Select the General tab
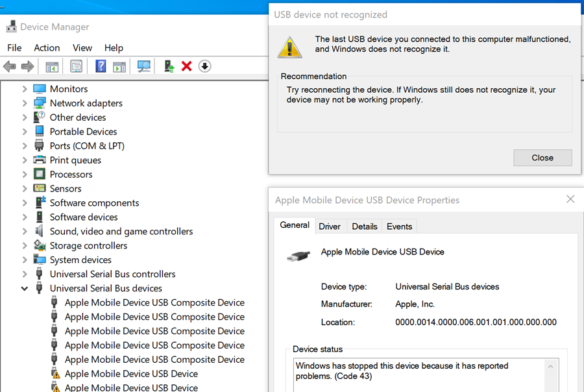Screen dimensions: 584x392 coord(295,225)
